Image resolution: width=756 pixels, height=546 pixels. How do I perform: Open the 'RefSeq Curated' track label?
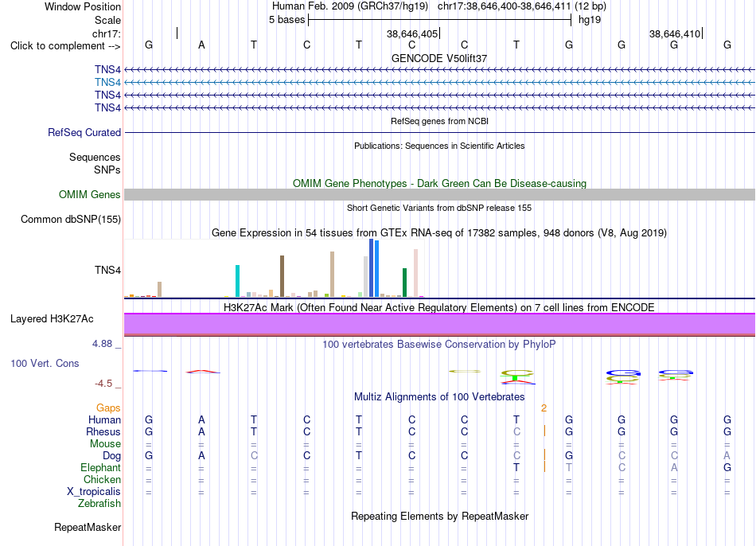pos(84,132)
